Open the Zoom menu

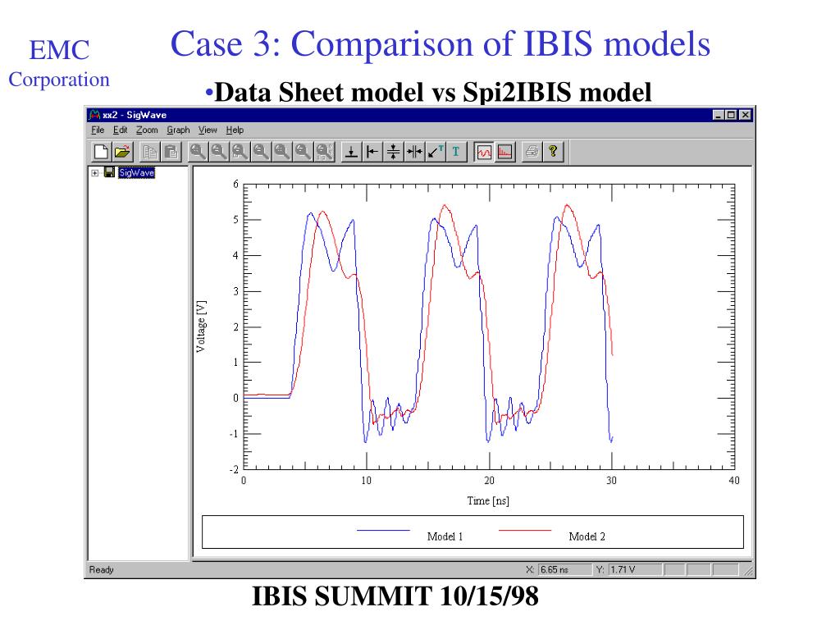click(x=147, y=130)
